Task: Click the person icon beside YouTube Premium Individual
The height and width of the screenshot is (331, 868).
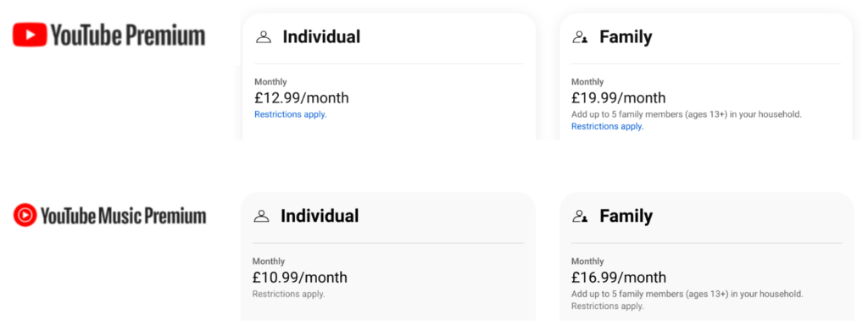Action: (x=264, y=37)
